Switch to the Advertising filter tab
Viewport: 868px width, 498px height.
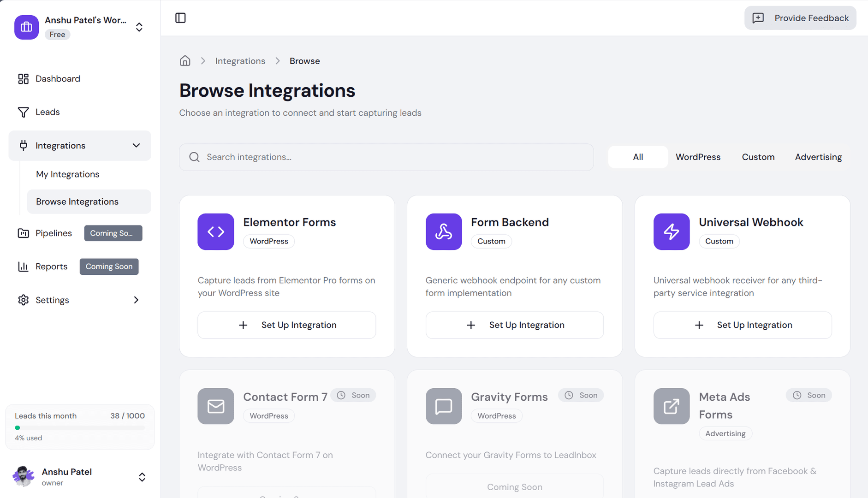pyautogui.click(x=818, y=157)
